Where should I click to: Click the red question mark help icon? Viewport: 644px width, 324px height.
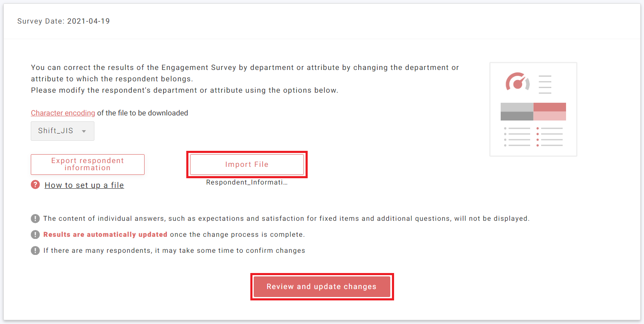click(35, 185)
